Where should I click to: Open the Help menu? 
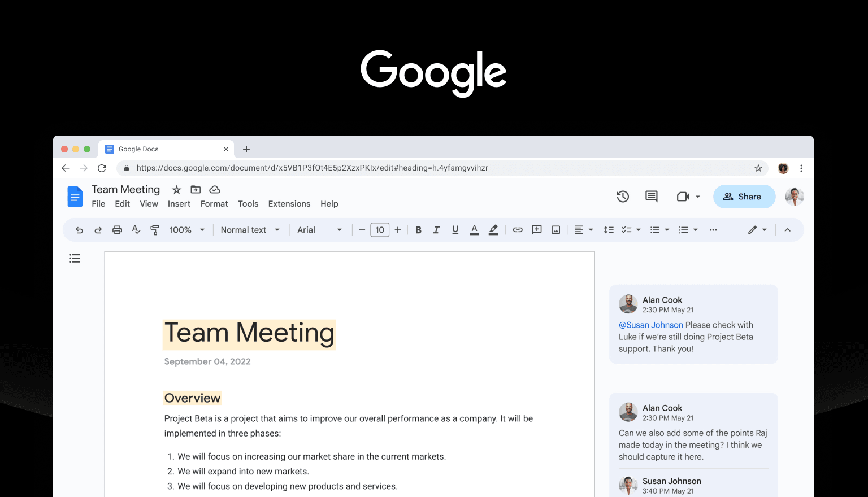(329, 204)
